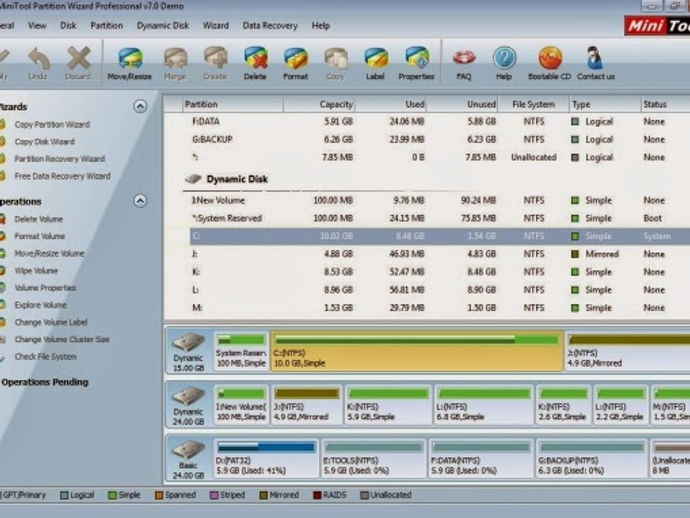Click Explore Volume operation
The height and width of the screenshot is (518, 690).
40,305
